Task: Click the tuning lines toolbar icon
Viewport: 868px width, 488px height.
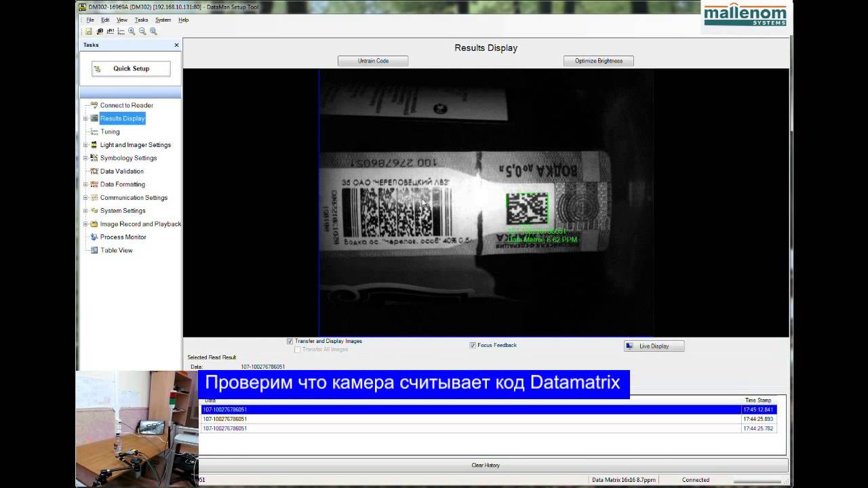Action: (x=121, y=31)
